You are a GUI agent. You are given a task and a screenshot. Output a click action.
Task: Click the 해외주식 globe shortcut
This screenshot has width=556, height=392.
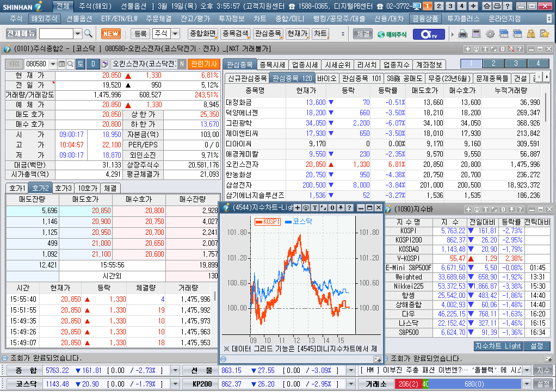[392, 34]
